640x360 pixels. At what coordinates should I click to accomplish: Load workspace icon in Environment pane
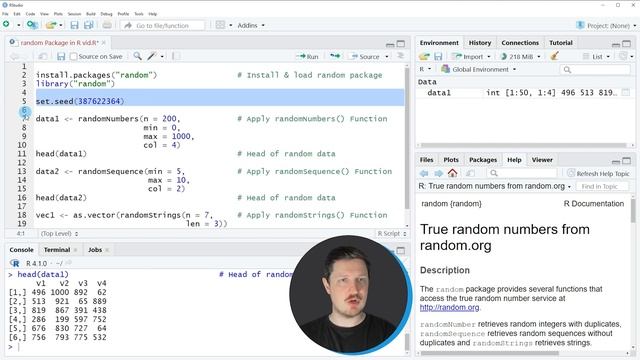(x=424, y=56)
